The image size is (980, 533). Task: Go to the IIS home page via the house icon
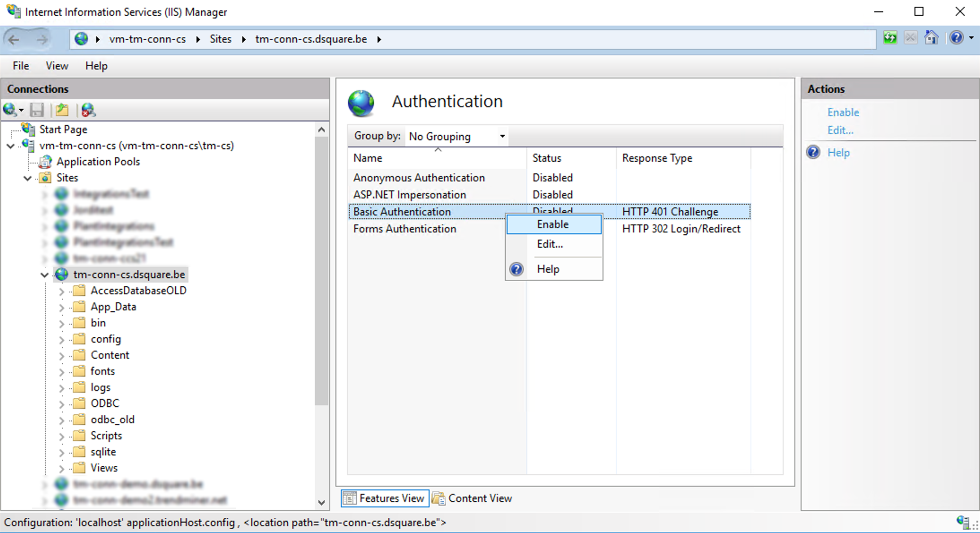pos(932,38)
